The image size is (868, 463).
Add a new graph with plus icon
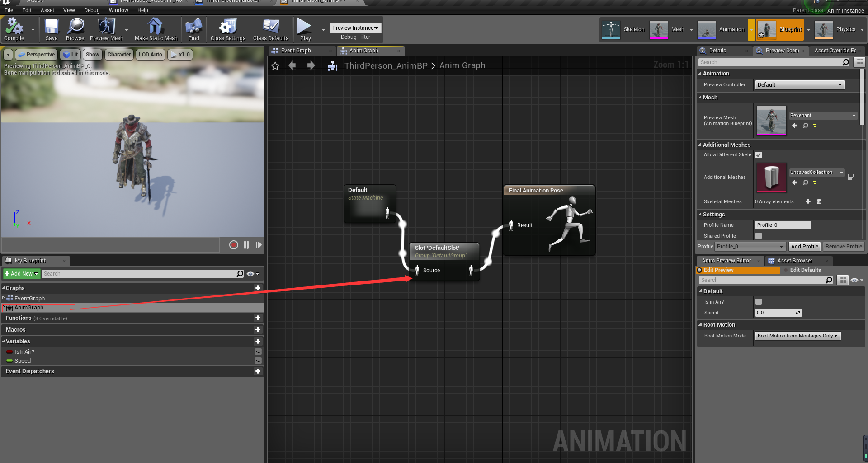tap(258, 288)
